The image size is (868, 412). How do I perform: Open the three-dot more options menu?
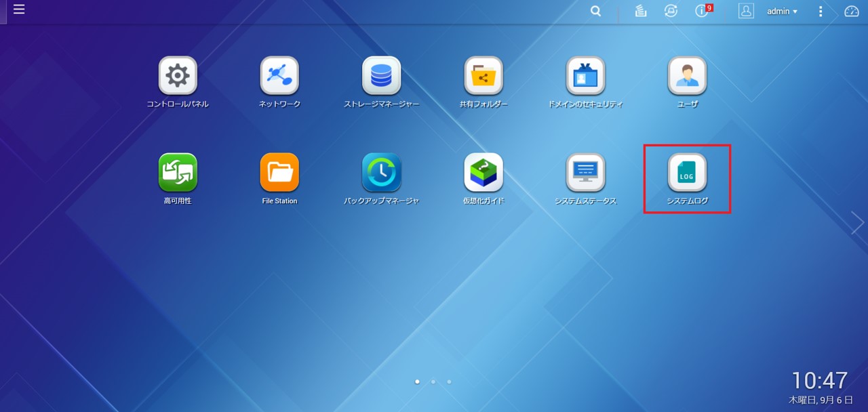tap(821, 12)
